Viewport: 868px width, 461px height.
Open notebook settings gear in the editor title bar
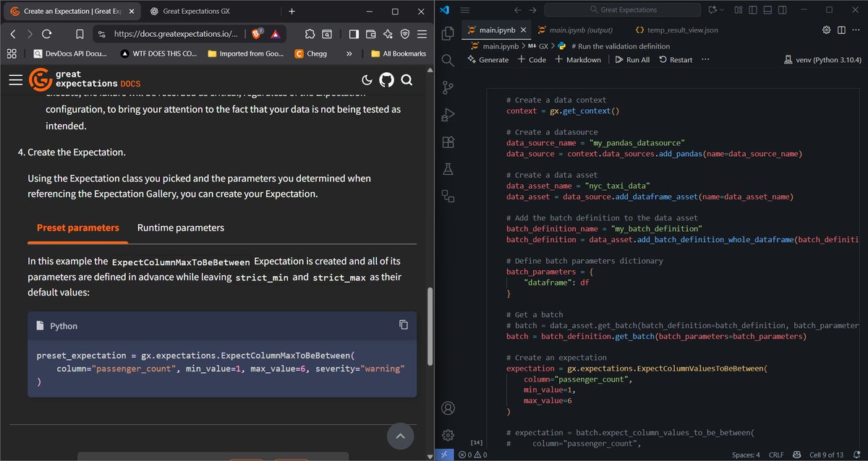[827, 30]
